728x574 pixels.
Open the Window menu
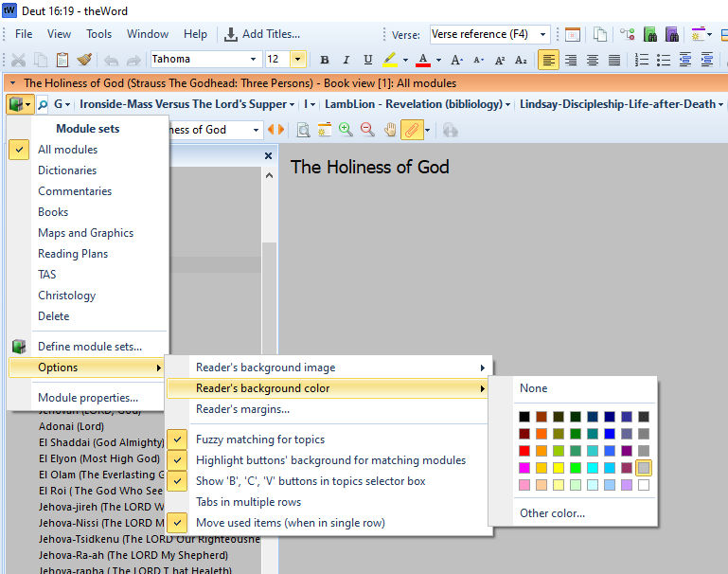pyautogui.click(x=148, y=34)
